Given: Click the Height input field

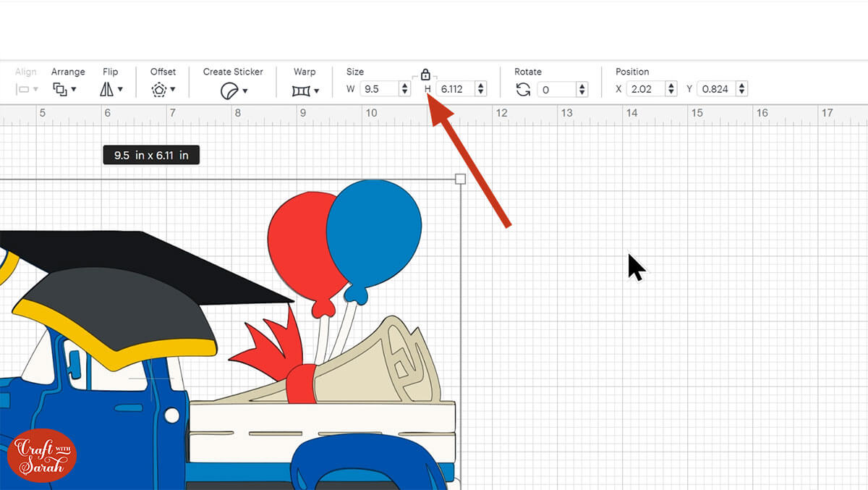Looking at the screenshot, I should pos(456,89).
